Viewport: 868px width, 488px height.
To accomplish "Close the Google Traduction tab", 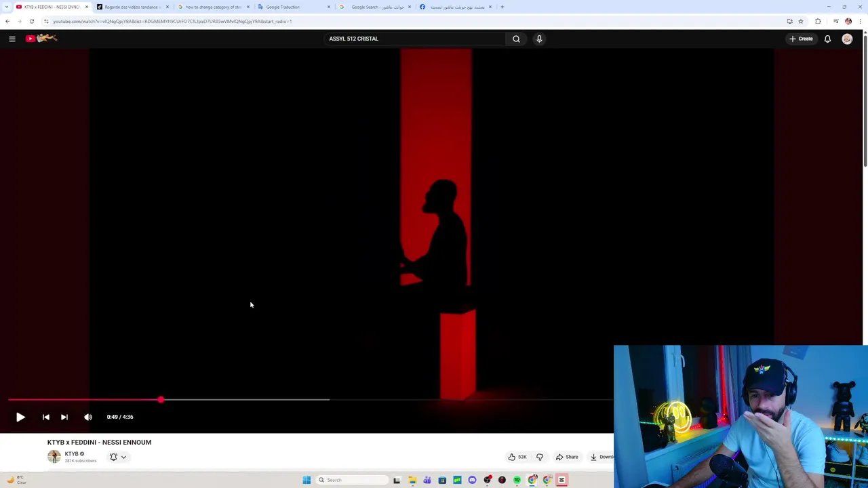I will 329,7.
